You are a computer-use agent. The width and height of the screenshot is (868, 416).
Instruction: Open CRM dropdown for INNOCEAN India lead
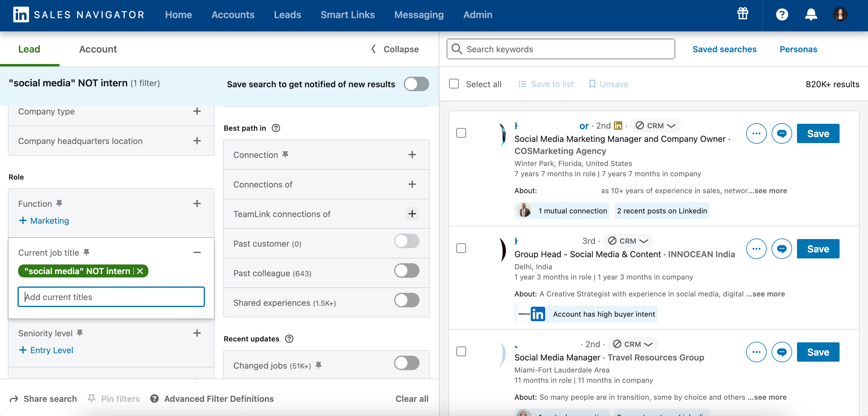tap(628, 241)
